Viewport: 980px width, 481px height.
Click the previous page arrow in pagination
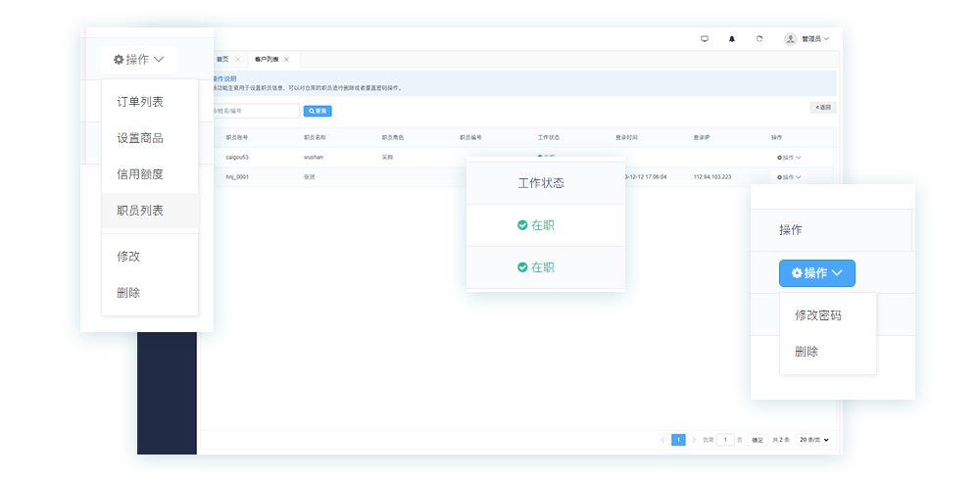662,440
